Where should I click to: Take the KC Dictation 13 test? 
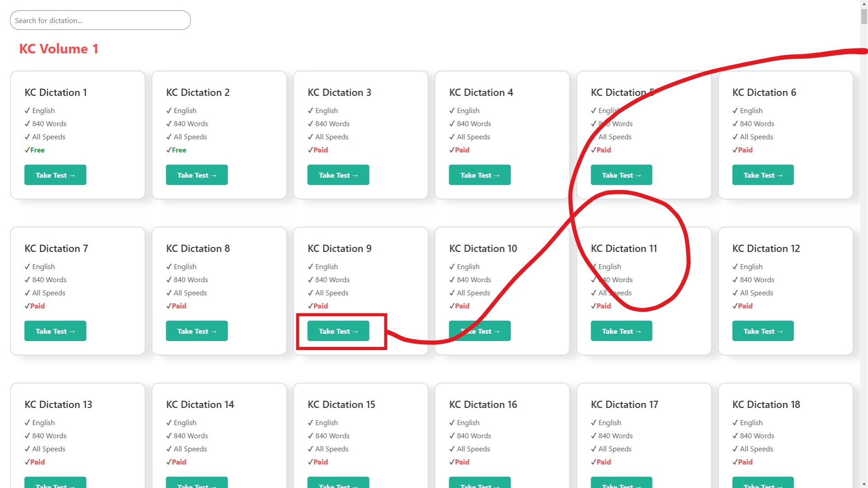tap(55, 485)
